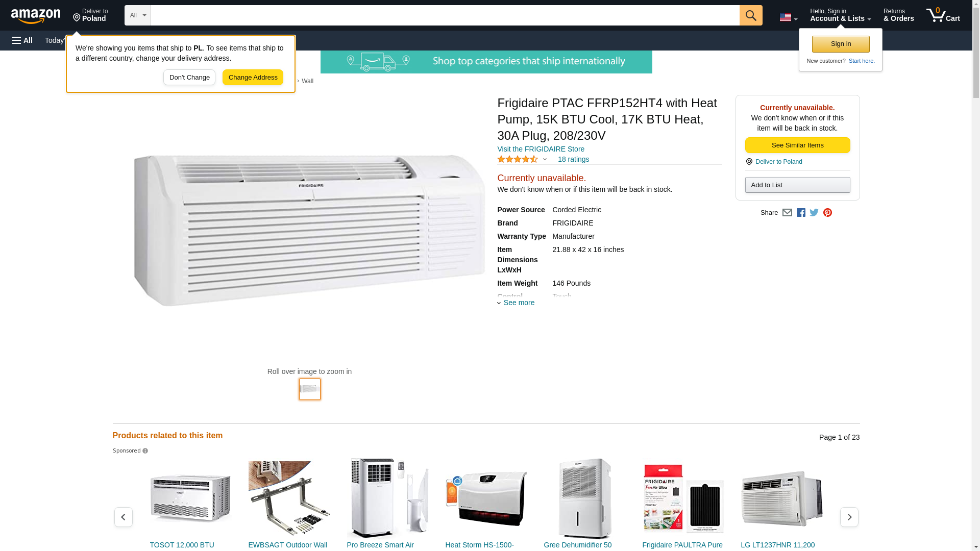Image resolution: width=980 pixels, height=551 pixels.
Task: Visit the FRIGIDAIRE Store link
Action: click(x=541, y=149)
